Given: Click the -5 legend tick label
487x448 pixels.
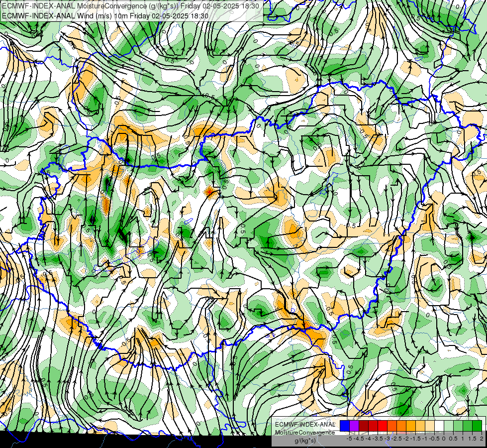Looking at the screenshot, I should 349,439.
